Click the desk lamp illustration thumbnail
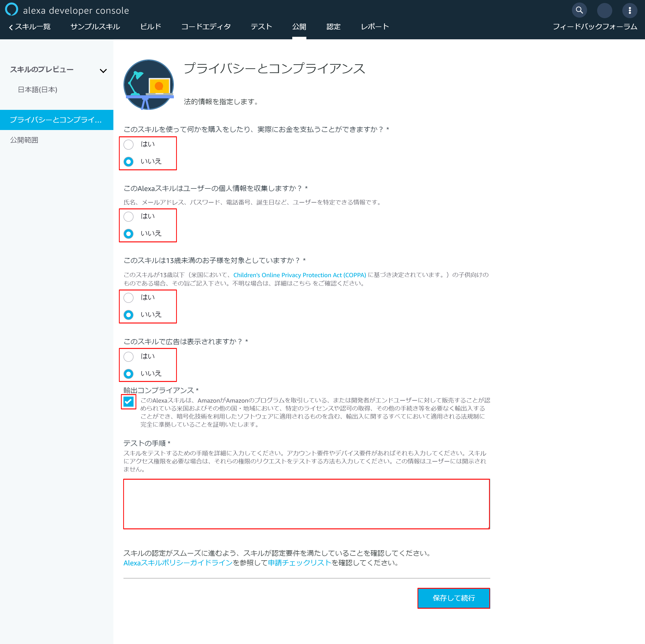Viewport: 645px width, 644px height. click(x=149, y=85)
